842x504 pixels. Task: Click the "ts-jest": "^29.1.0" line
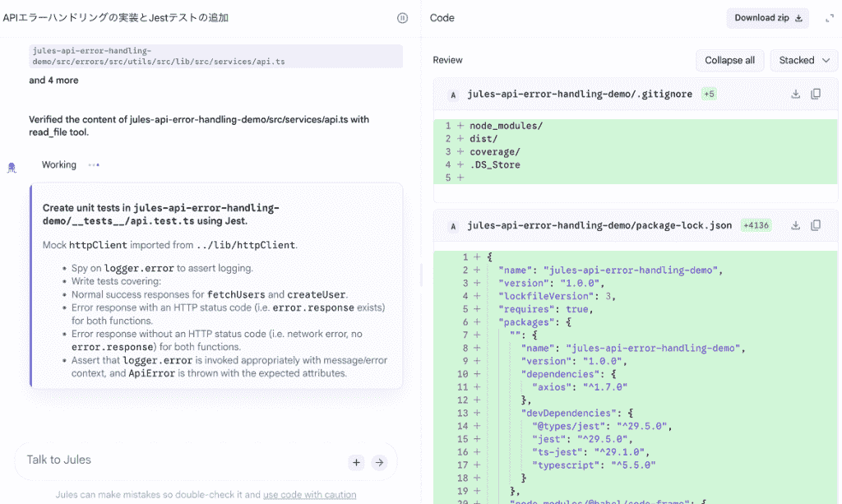(636, 452)
